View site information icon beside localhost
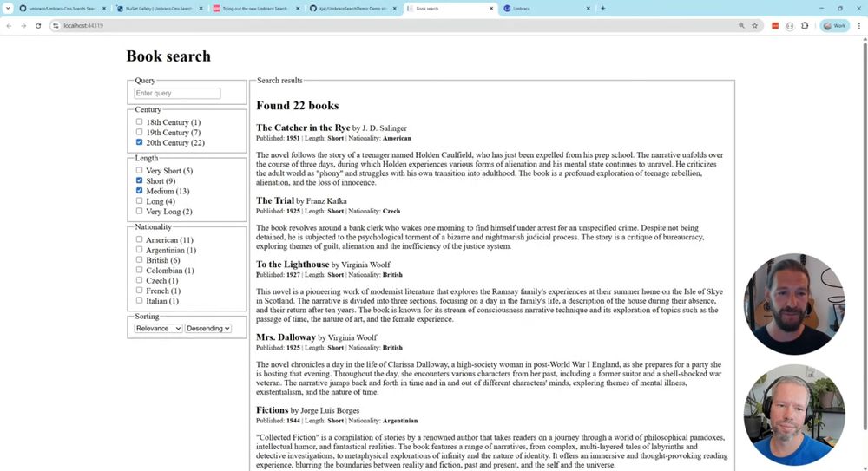Viewport: 868px width, 471px height. 56,25
